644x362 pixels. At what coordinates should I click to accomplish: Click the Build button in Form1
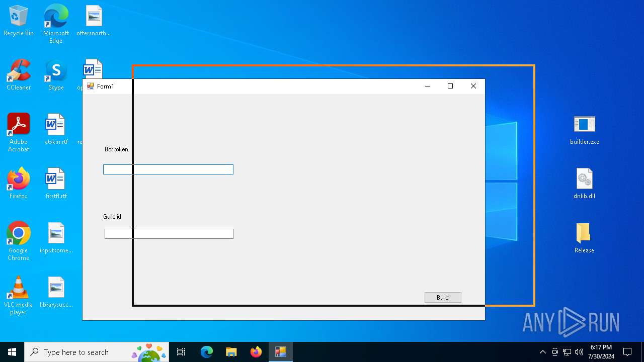pyautogui.click(x=443, y=298)
